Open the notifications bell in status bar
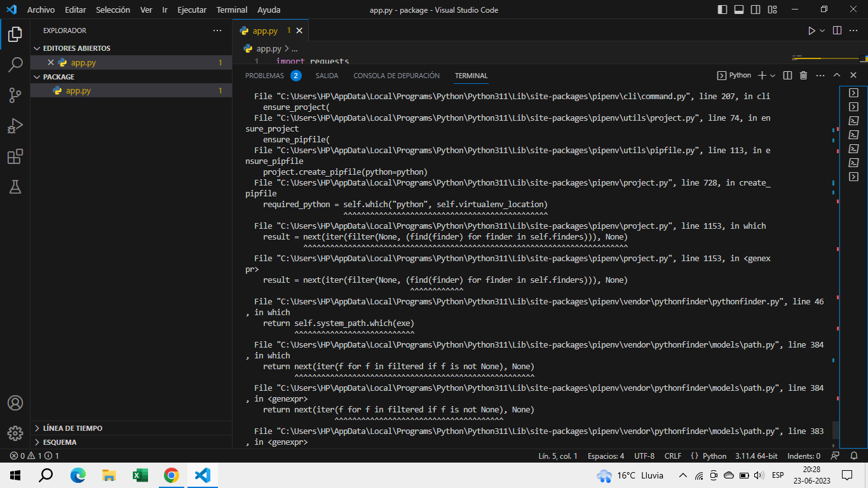 coord(853,456)
